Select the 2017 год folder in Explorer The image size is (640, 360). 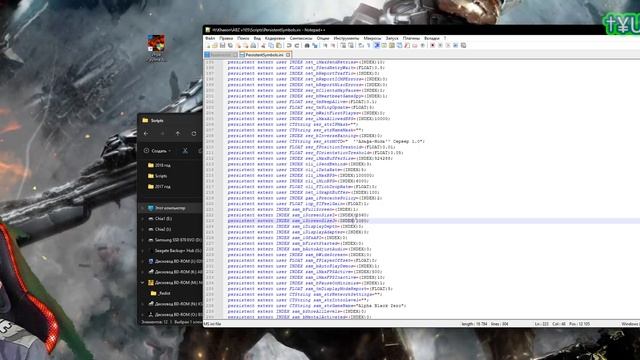tap(159, 187)
